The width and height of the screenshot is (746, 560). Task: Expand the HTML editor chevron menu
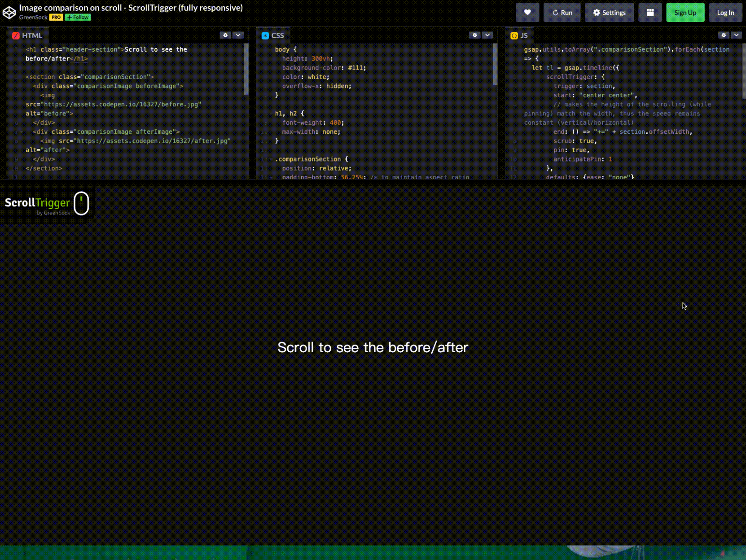click(238, 35)
